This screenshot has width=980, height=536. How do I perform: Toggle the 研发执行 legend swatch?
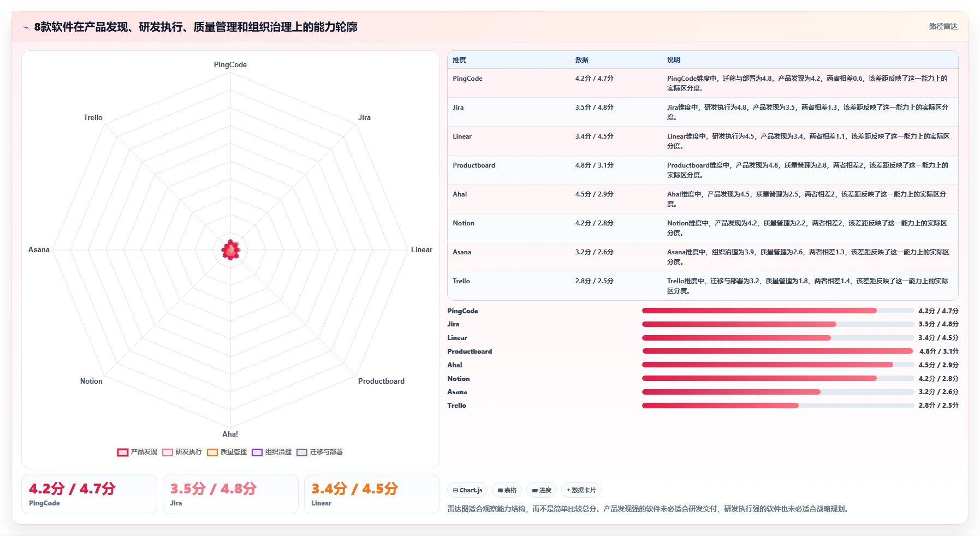(x=168, y=452)
